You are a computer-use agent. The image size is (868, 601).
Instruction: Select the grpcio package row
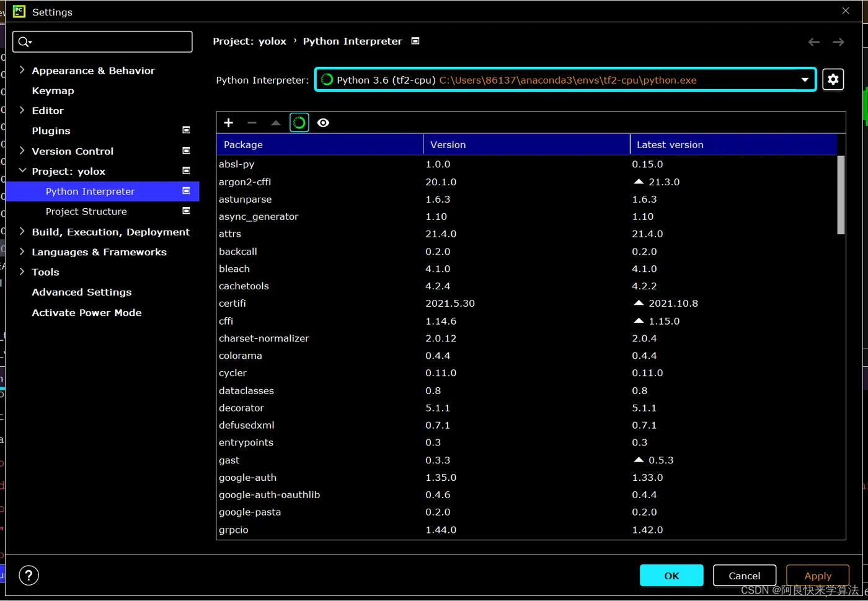click(526, 530)
